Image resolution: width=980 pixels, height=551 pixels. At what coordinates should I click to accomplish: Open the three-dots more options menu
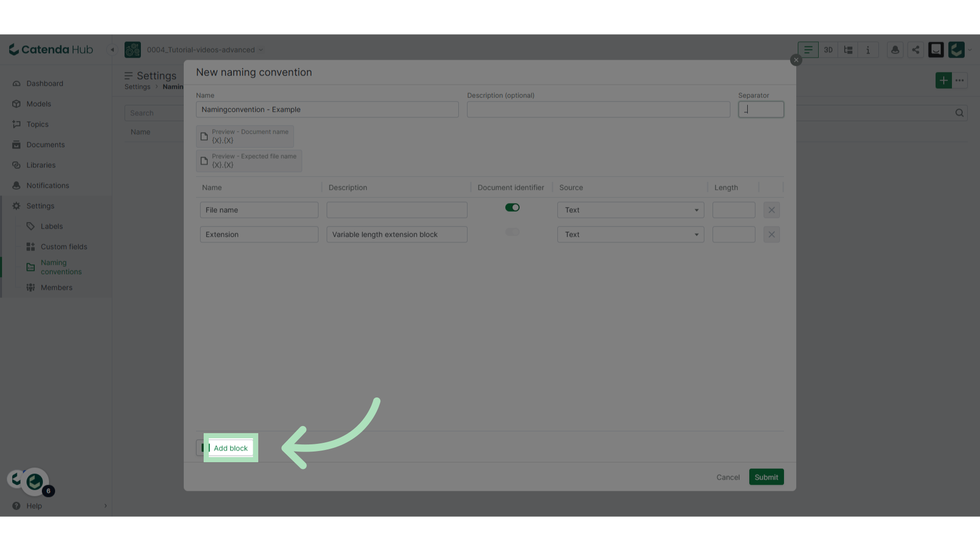[x=960, y=80]
